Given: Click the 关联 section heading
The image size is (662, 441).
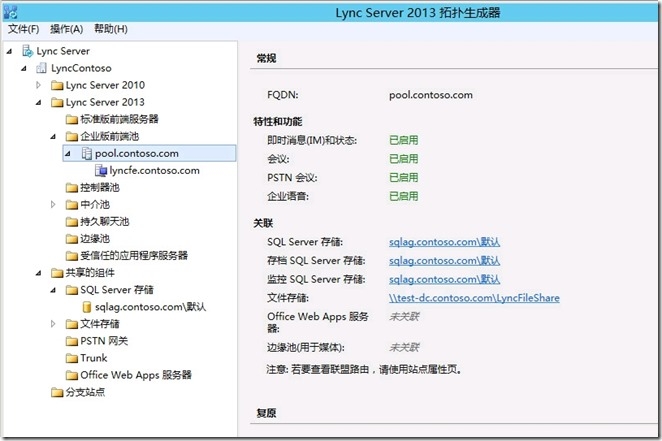Looking at the screenshot, I should [263, 223].
